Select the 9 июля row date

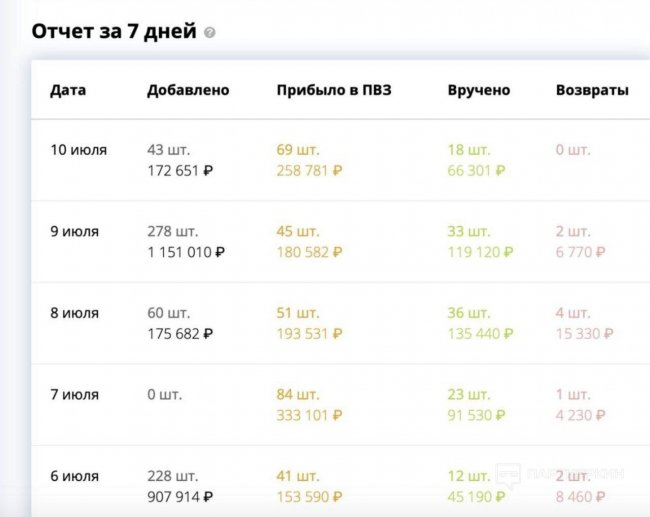75,231
